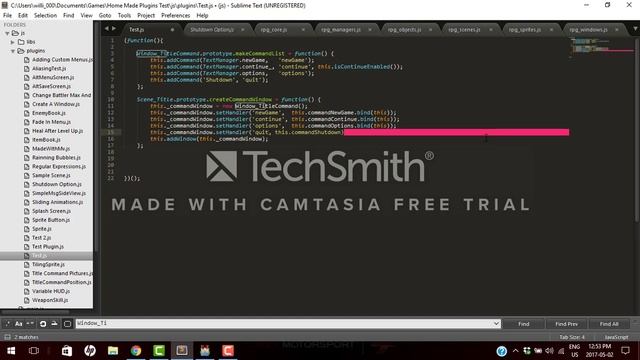This screenshot has height=360, width=640.
Task: Go to next tab arrow
Action: point(114,29)
